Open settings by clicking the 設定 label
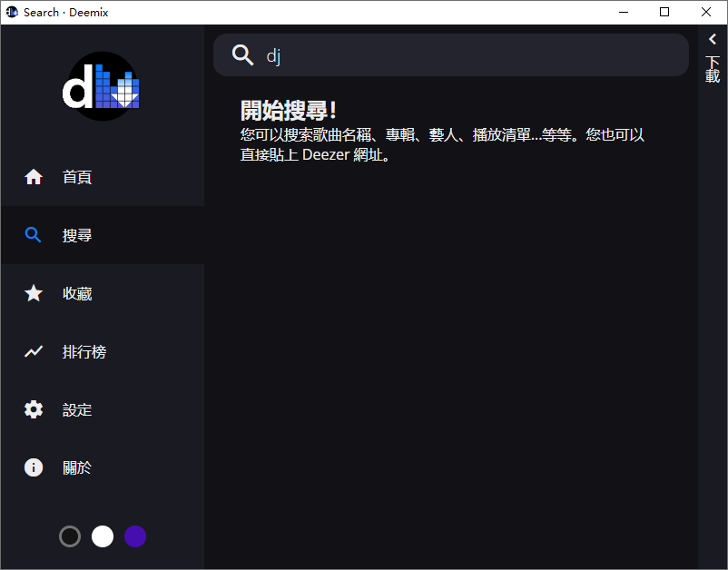Image resolution: width=728 pixels, height=570 pixels. (77, 409)
